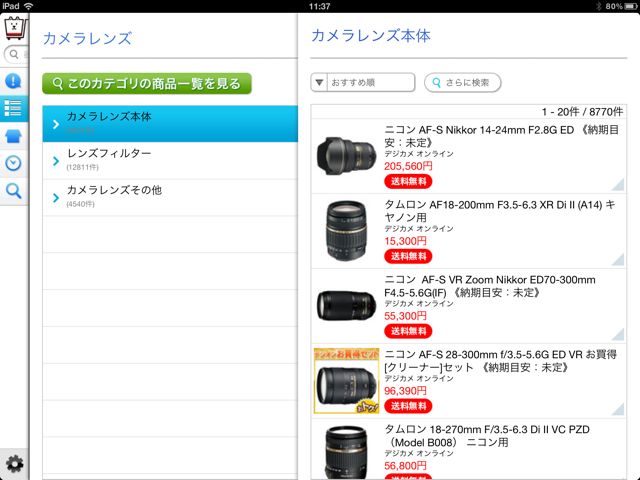The image size is (640, 480).
Task: Click the カメラレンズ本体 results heading
Action: click(371, 36)
